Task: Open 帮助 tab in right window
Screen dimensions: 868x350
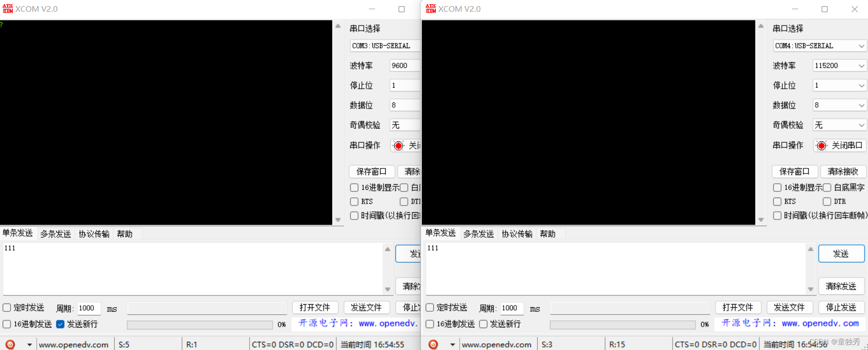Action: 548,234
